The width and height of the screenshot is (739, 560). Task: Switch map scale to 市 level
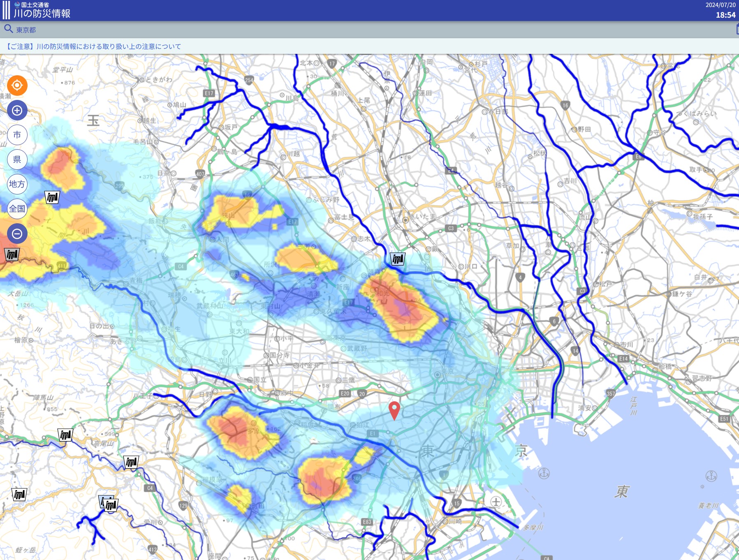pos(17,135)
